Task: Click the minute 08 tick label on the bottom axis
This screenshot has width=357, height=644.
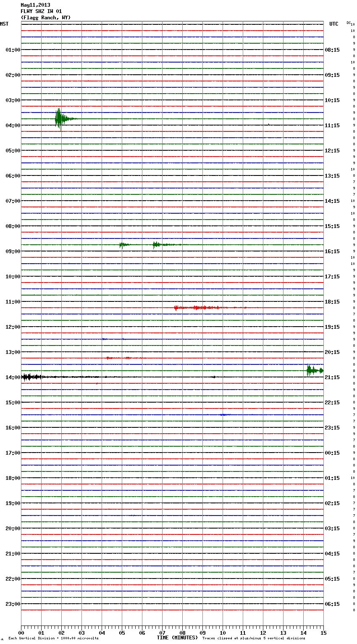Action: pyautogui.click(x=182, y=633)
